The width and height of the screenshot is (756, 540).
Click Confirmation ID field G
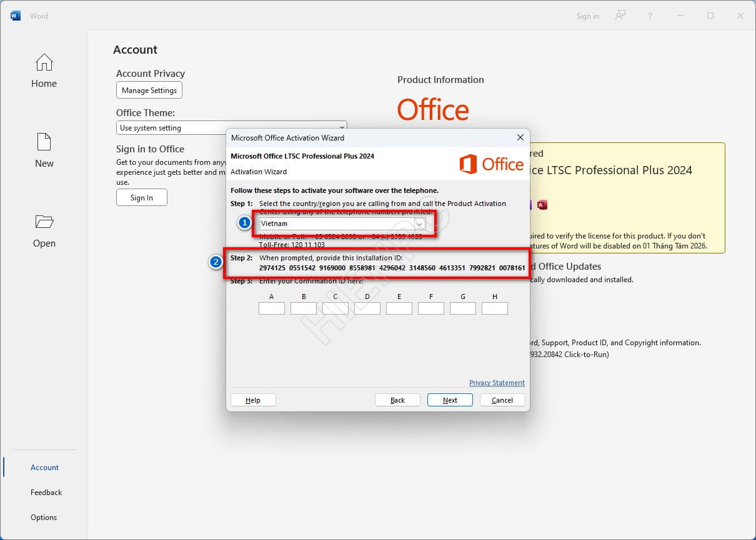click(x=463, y=308)
